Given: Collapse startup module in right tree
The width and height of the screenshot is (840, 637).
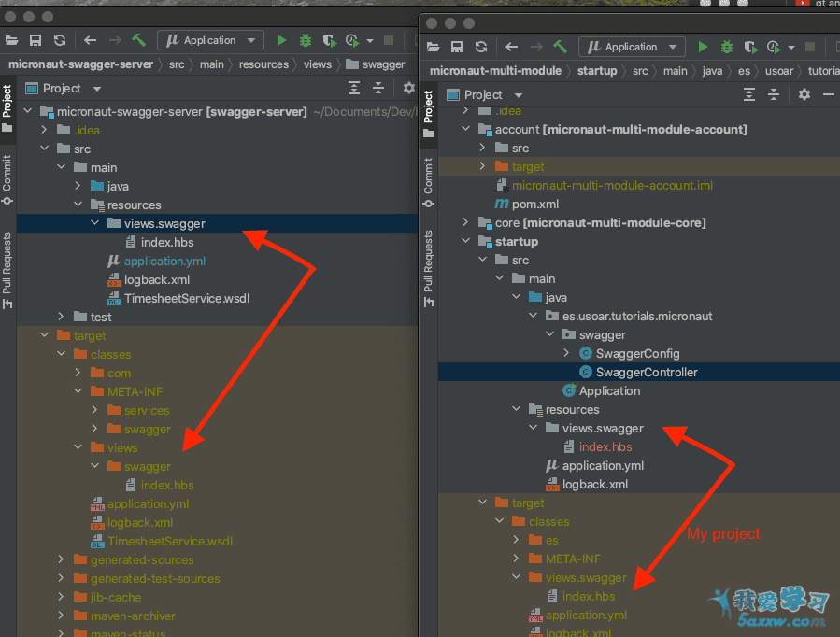Looking at the screenshot, I should [465, 241].
